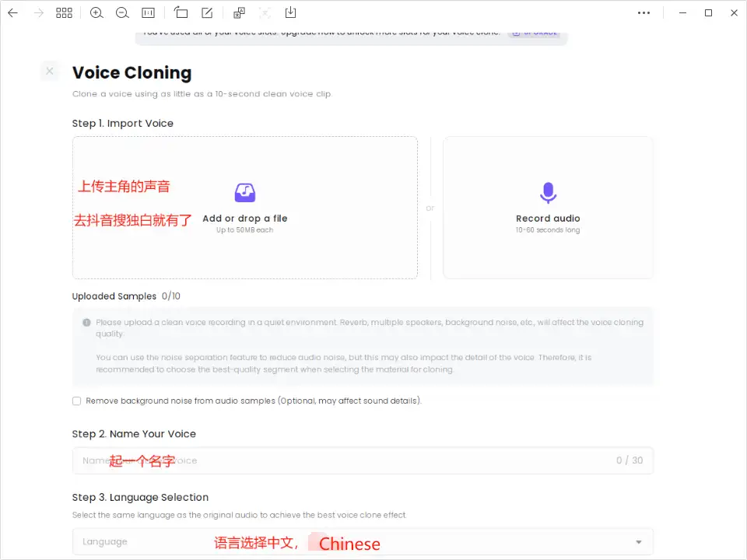747x560 pixels.
Task: Click the Record audio microphone icon
Action: point(548,193)
